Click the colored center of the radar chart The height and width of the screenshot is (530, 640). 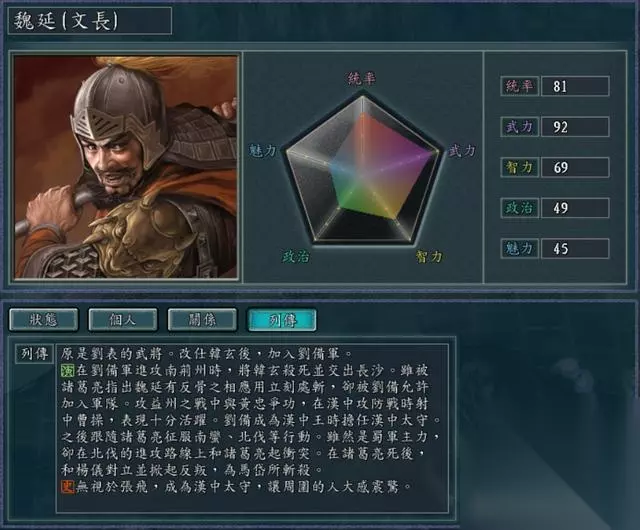tap(367, 171)
